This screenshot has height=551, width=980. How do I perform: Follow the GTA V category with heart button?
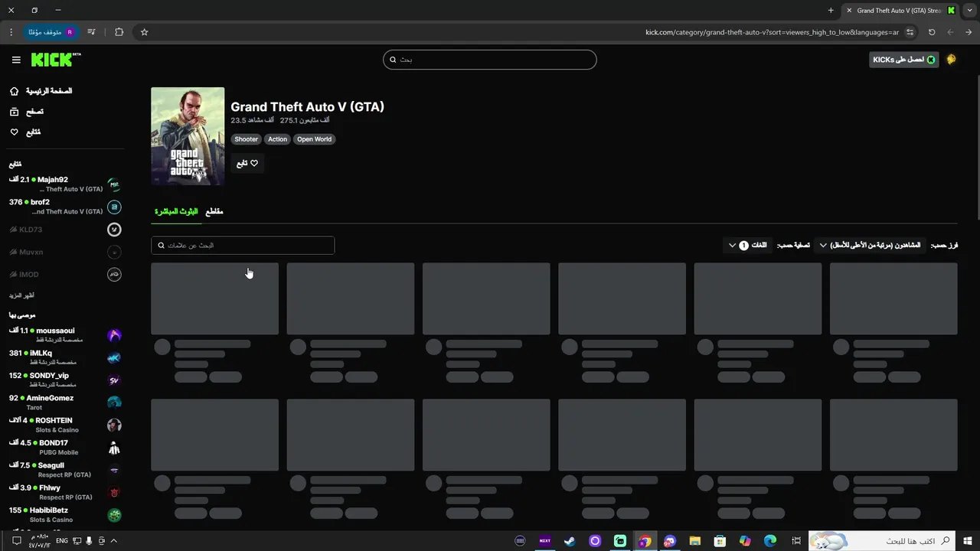click(247, 163)
